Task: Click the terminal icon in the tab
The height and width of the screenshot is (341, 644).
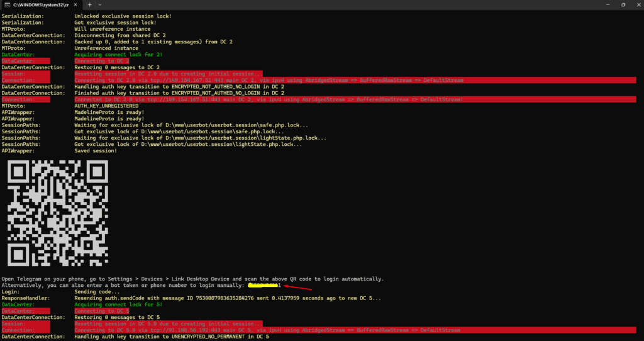Action: [x=6, y=4]
